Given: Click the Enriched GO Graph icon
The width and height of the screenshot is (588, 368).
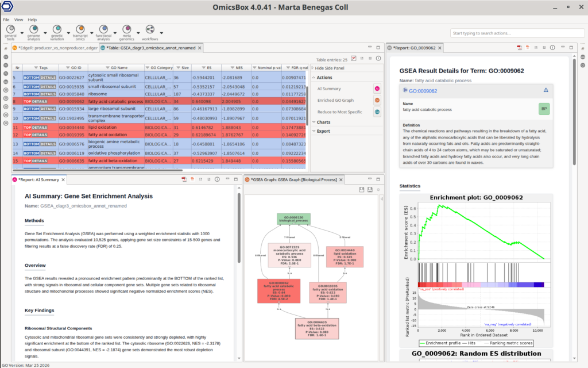Looking at the screenshot, I should pos(377,100).
